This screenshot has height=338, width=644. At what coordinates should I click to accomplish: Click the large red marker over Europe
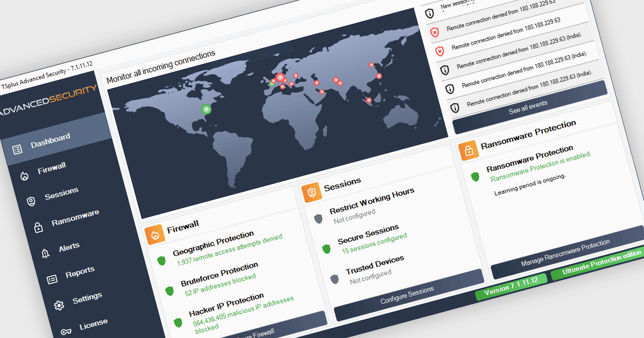point(280,77)
